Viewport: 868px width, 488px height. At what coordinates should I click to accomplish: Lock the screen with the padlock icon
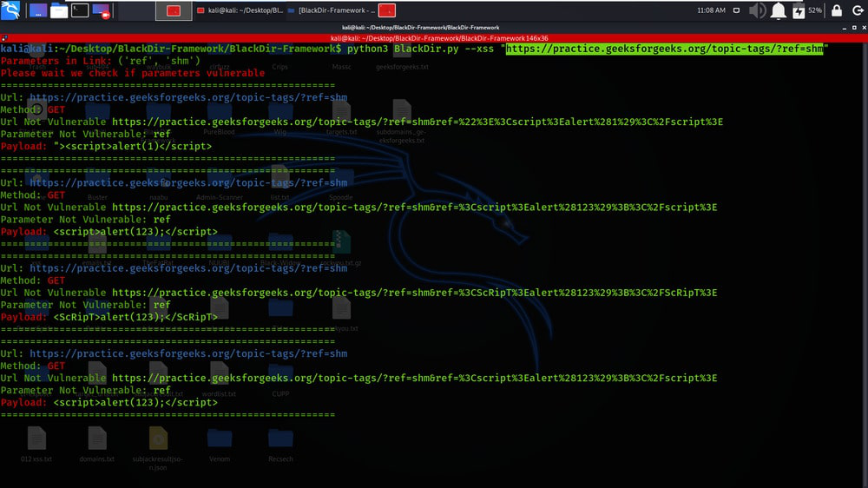point(837,10)
